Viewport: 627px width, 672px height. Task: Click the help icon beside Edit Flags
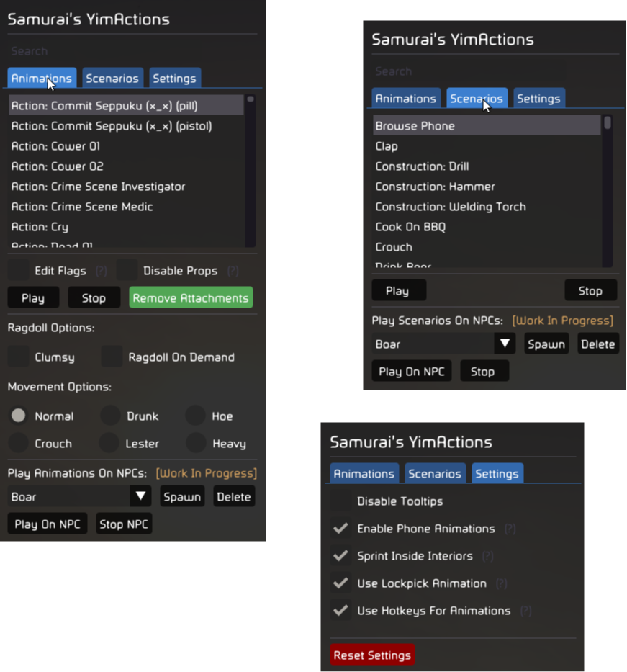(102, 272)
